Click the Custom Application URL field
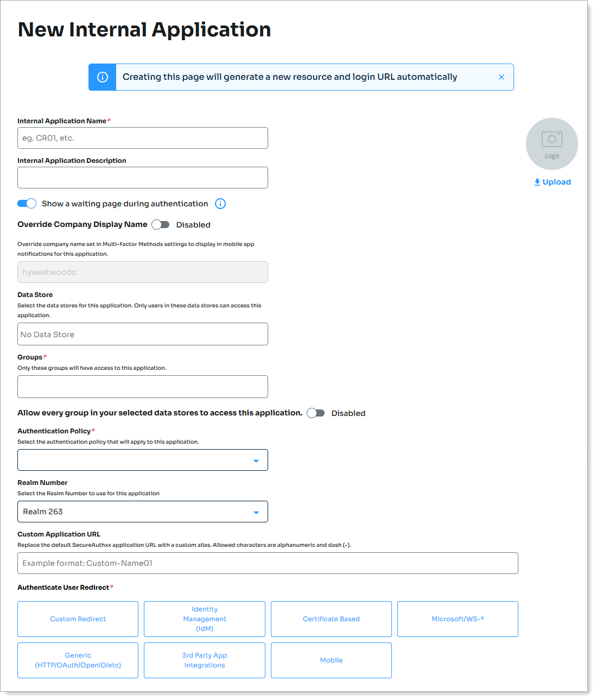The image size is (596, 700). [x=268, y=563]
